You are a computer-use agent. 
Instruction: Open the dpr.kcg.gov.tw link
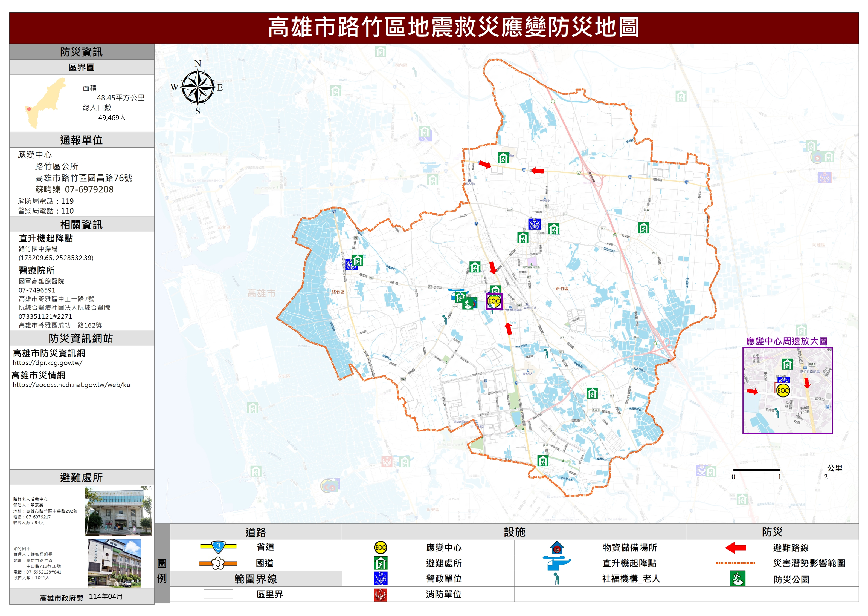(x=47, y=363)
